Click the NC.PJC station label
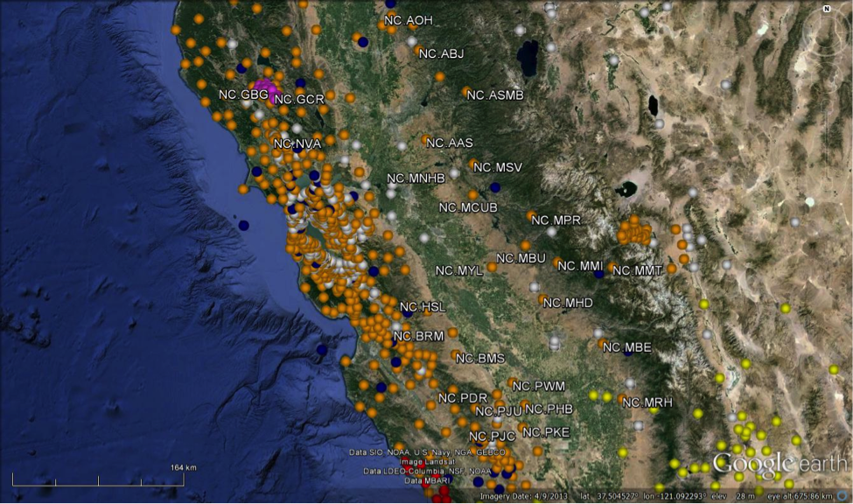 click(x=493, y=437)
